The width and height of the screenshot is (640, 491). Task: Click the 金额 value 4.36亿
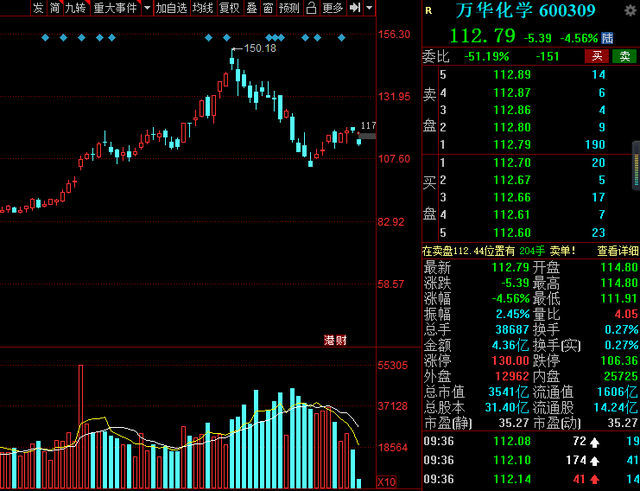510,345
